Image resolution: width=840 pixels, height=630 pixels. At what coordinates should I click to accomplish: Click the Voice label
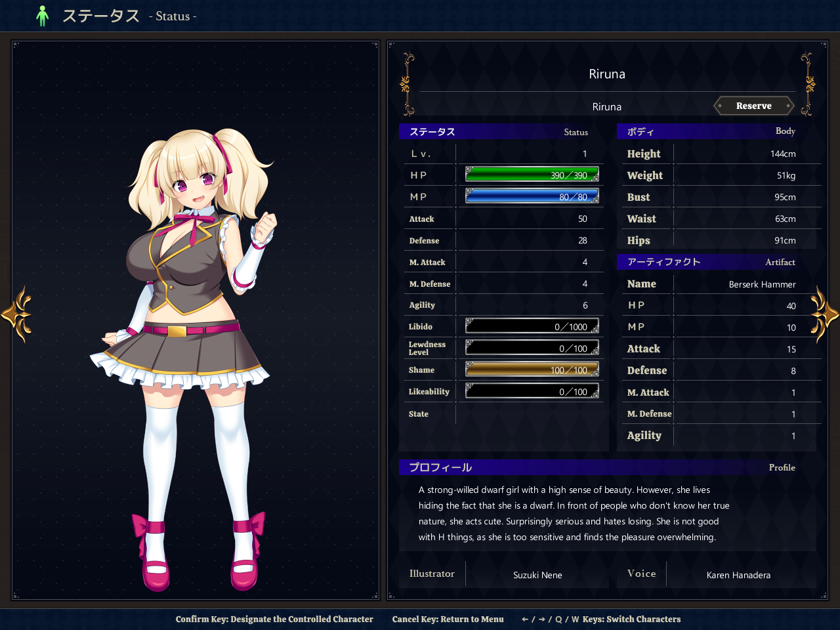coord(642,574)
